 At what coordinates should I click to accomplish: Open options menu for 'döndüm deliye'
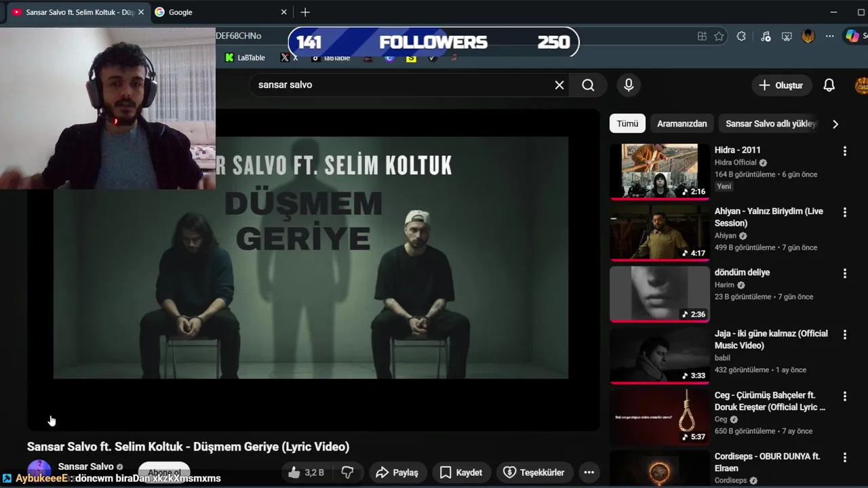click(844, 273)
